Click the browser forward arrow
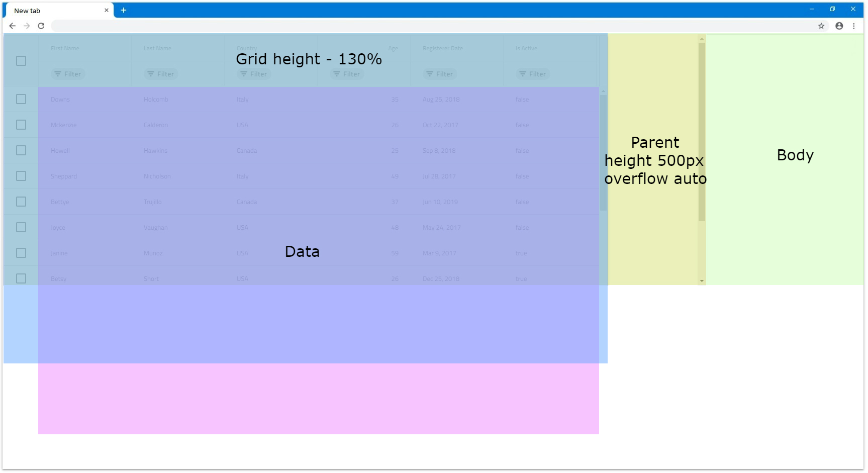This screenshot has height=473, width=868. click(x=27, y=26)
